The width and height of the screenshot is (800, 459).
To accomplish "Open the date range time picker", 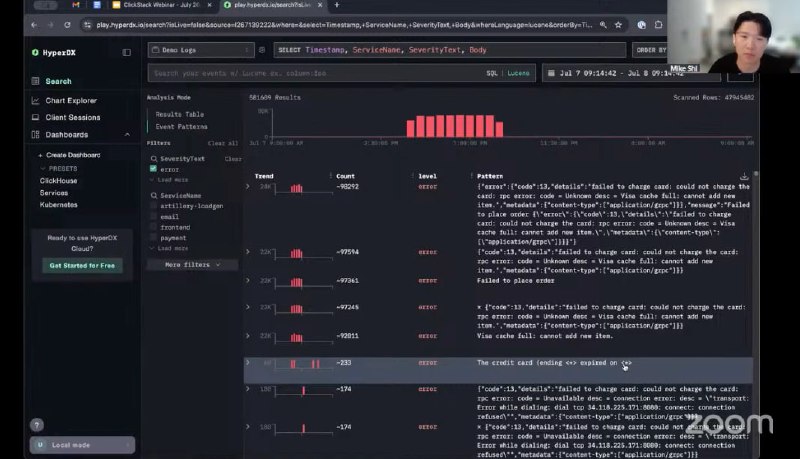I will tap(631, 73).
